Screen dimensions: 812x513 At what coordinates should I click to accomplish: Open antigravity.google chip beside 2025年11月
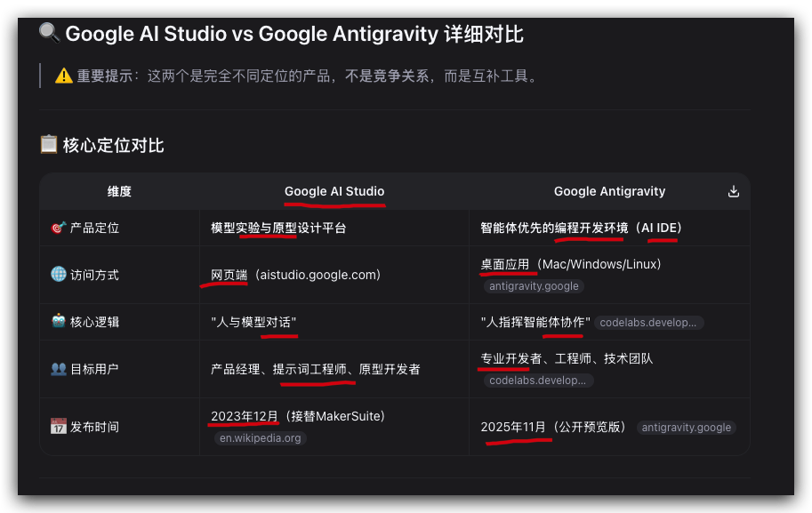click(687, 428)
